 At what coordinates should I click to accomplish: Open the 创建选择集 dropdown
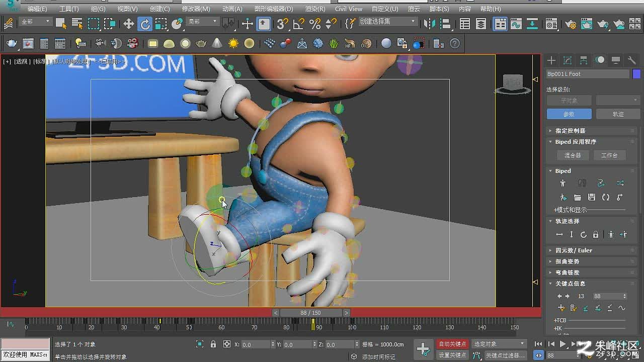tap(387, 22)
